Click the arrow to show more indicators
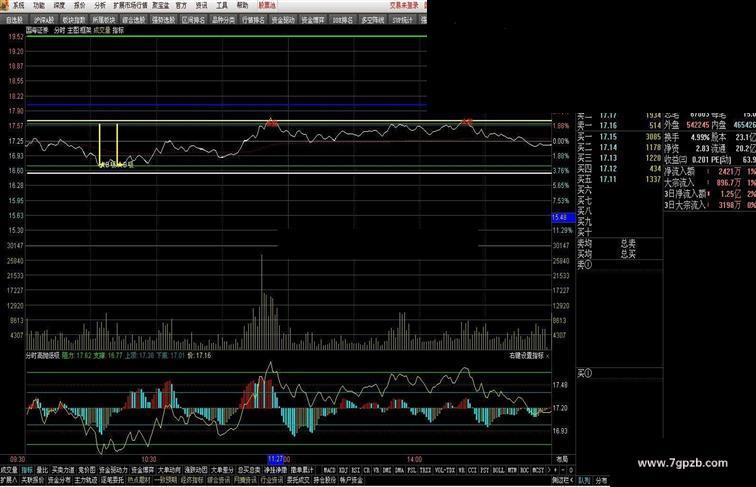The width and height of the screenshot is (756, 487). (548, 470)
